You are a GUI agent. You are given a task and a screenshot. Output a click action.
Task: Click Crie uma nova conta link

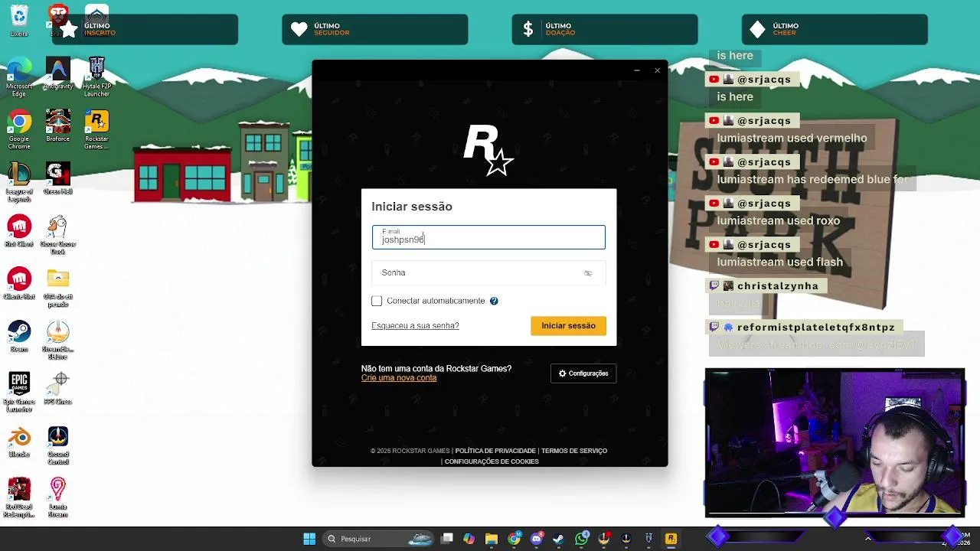pyautogui.click(x=399, y=378)
